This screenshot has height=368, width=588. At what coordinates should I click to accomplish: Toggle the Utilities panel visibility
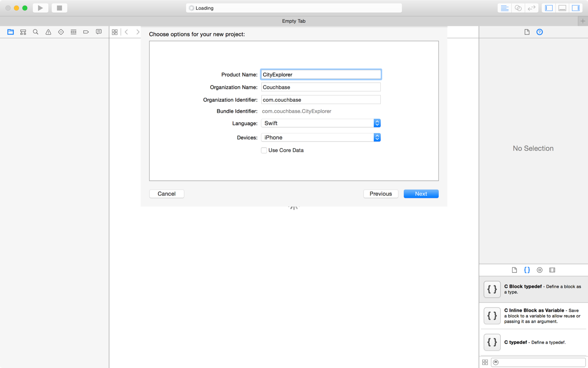click(x=576, y=8)
